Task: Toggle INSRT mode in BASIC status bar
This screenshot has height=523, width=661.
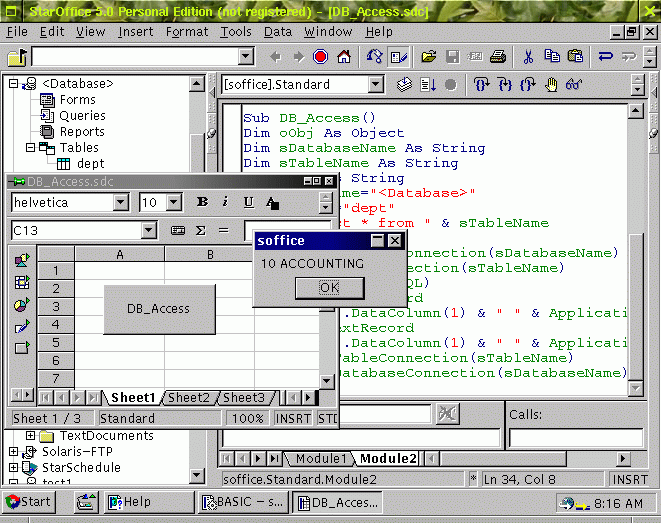Action: (x=630, y=480)
